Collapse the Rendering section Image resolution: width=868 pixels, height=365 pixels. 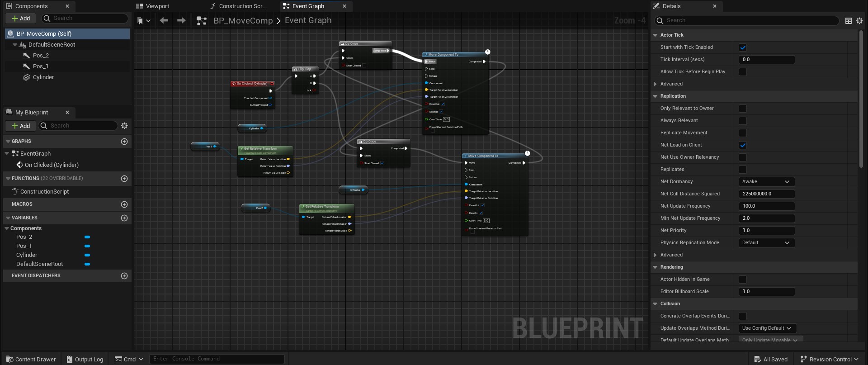pos(655,267)
